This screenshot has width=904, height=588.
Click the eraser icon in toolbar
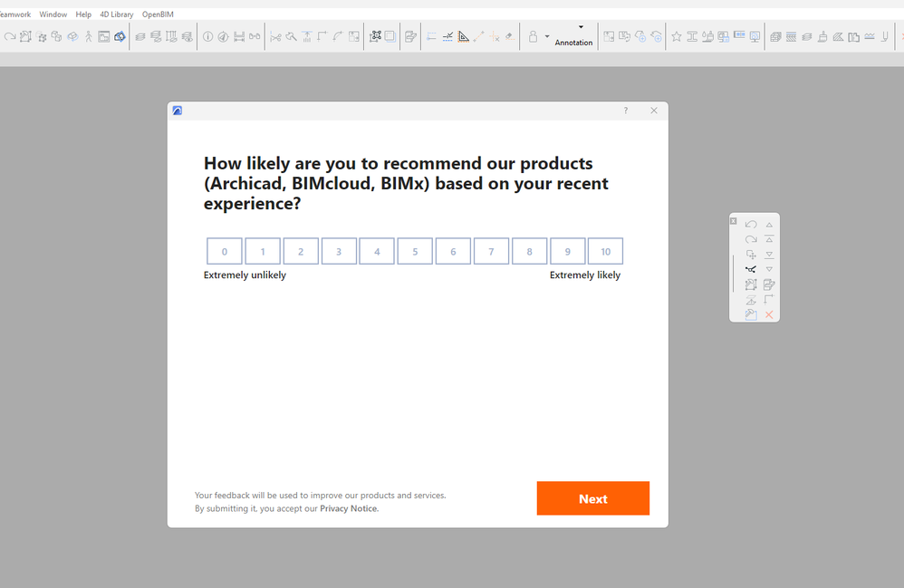pos(510,37)
